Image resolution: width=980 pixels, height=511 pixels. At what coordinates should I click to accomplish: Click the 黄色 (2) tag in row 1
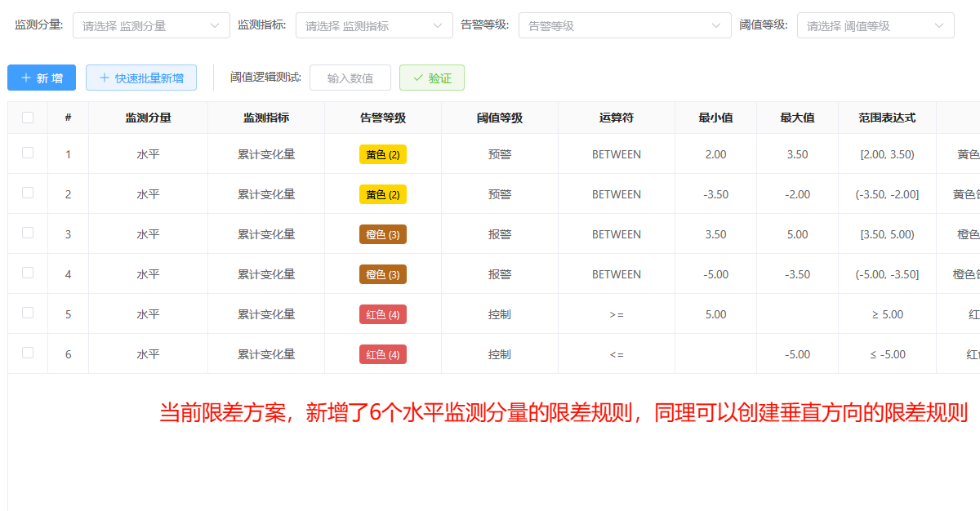pos(382,154)
